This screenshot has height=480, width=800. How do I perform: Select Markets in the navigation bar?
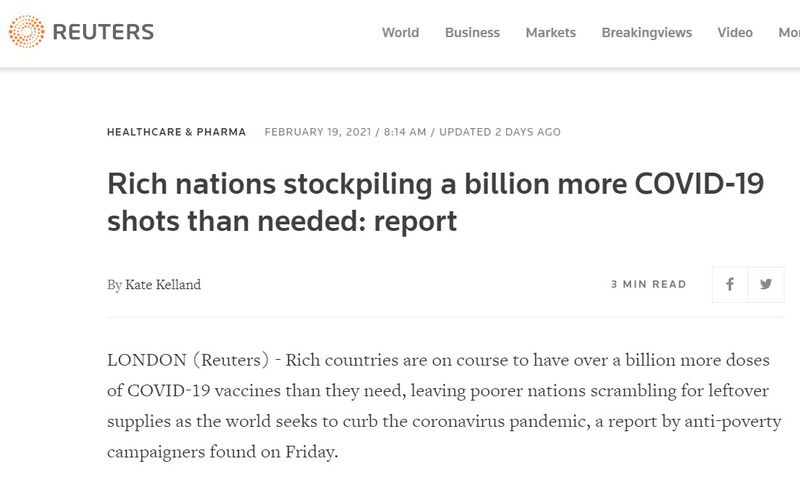[x=551, y=33]
